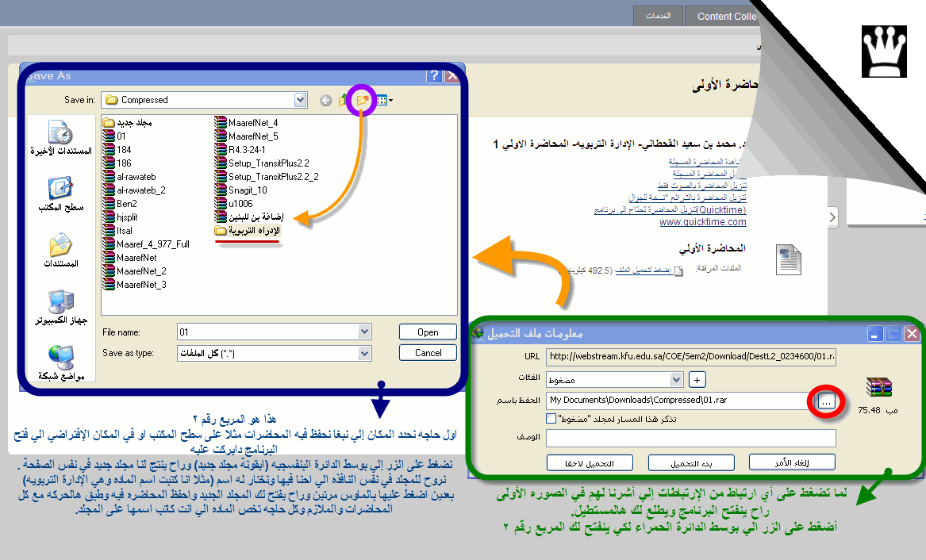The height and width of the screenshot is (560, 926).
Task: Select the 184 archive file
Action: click(x=117, y=150)
